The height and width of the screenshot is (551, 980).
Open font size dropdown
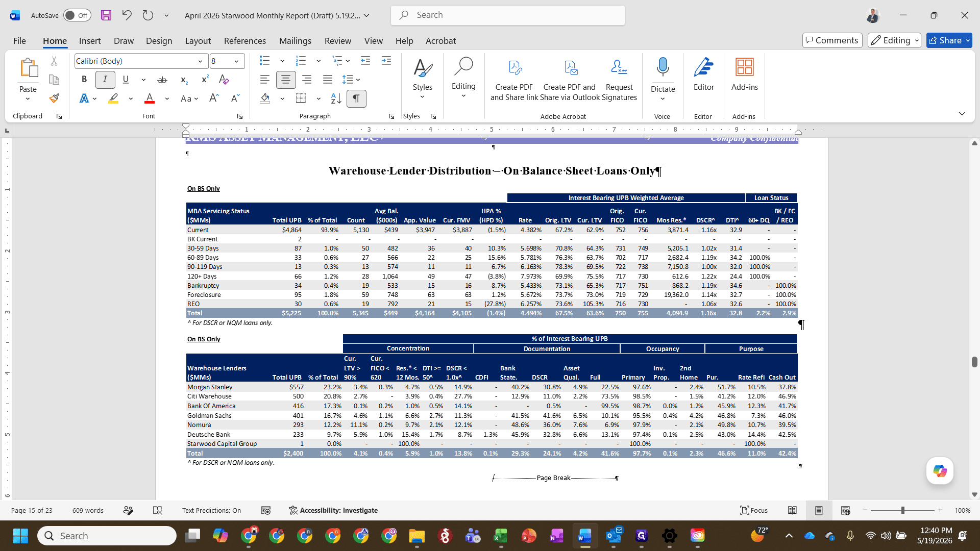click(236, 61)
